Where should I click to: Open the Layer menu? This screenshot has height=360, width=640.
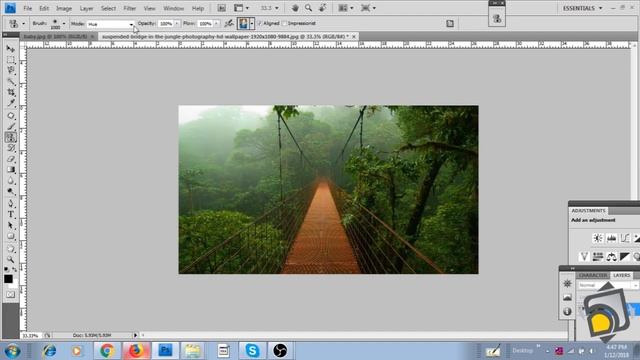click(86, 8)
